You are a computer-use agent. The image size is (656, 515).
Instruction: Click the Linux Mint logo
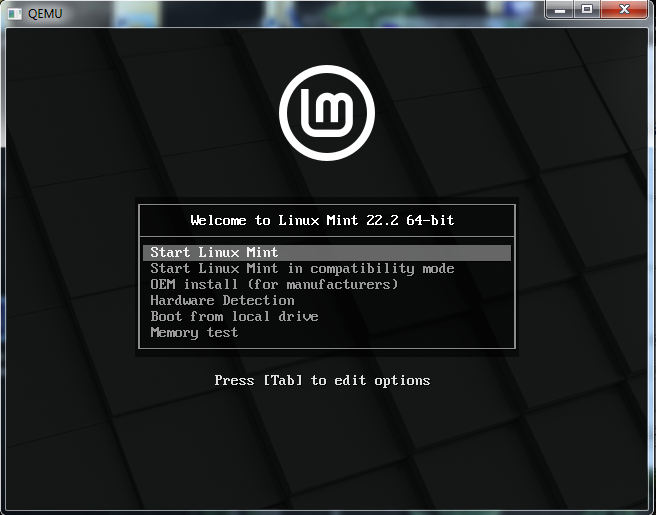click(327, 115)
